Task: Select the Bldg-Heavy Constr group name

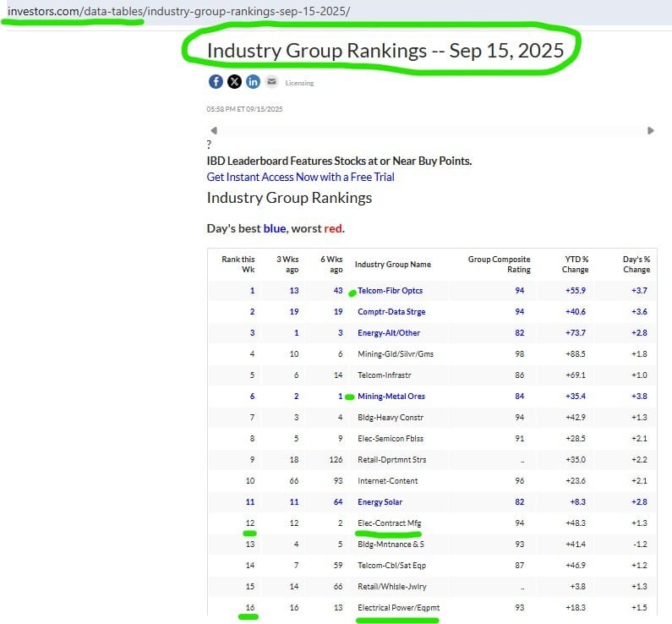Action: click(391, 418)
